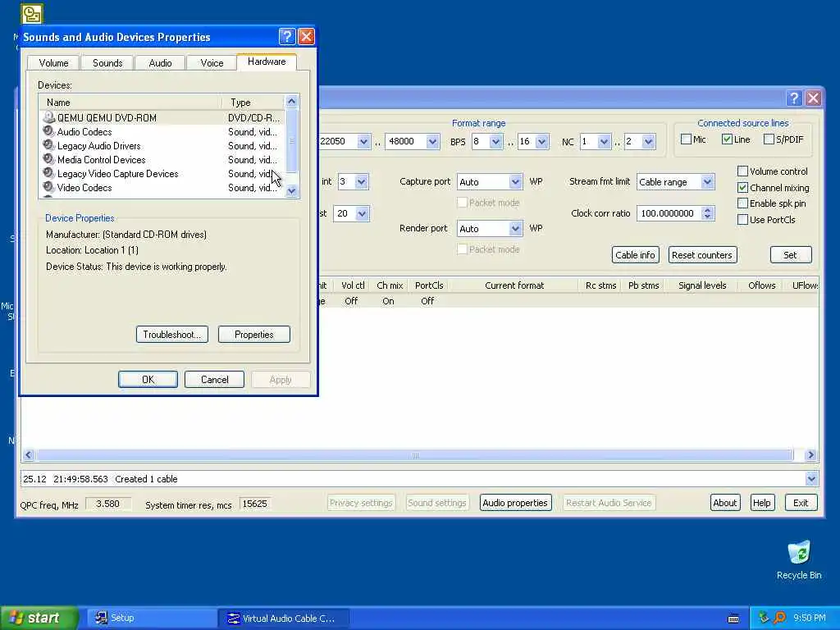840x630 pixels.
Task: Expand the log message history dropdown
Action: click(811, 479)
